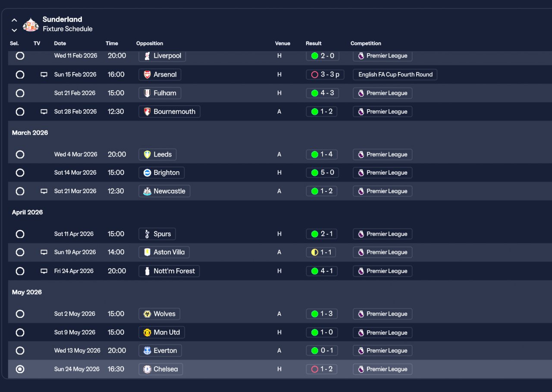This screenshot has width=552, height=392.
Task: Click the Fixture Schedule subtitle
Action: tap(68, 29)
